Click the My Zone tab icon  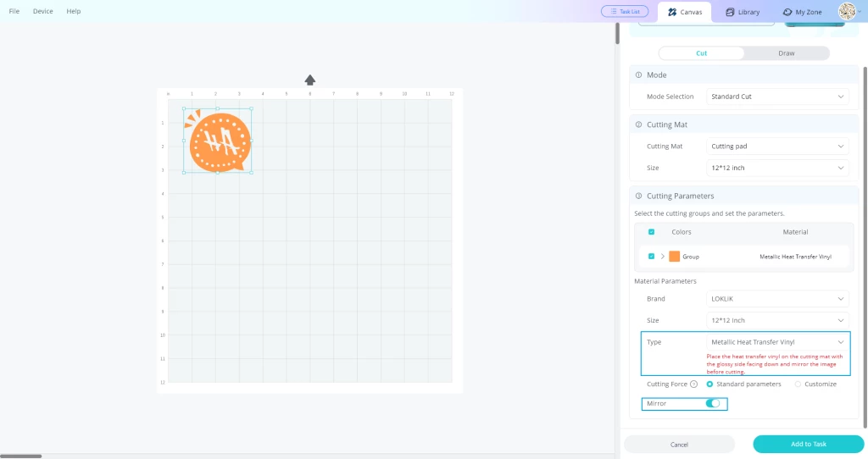tap(787, 12)
